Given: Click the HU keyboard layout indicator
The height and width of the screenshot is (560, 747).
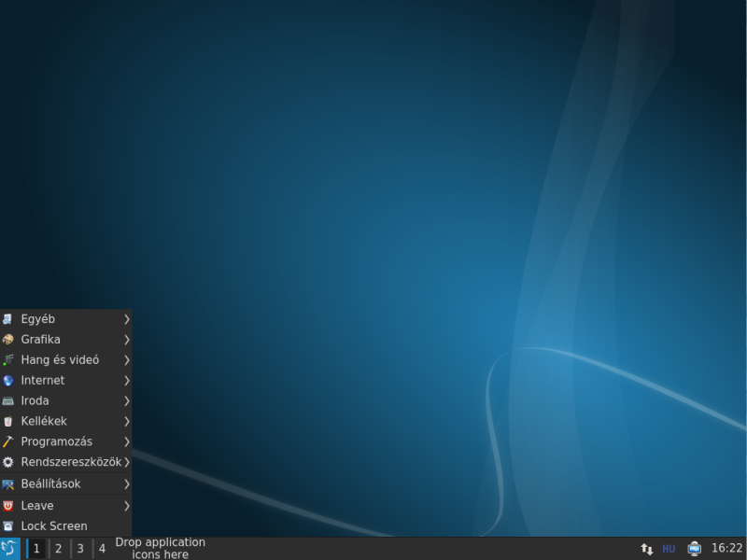Looking at the screenshot, I should click(x=669, y=549).
